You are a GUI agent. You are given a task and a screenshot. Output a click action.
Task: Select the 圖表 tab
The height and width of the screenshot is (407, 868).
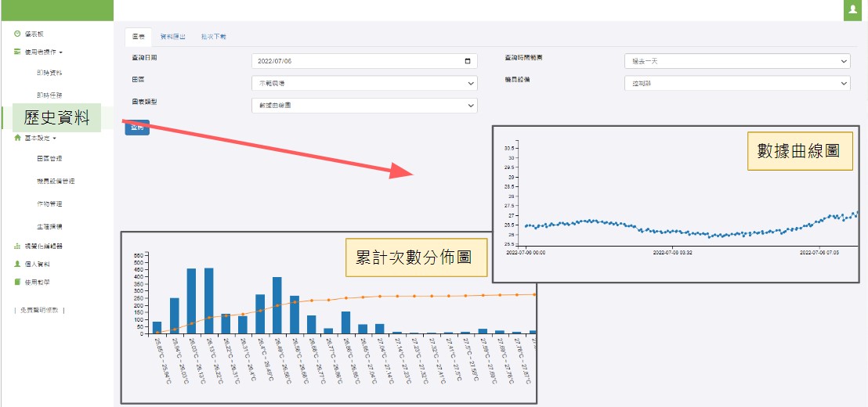click(x=138, y=36)
